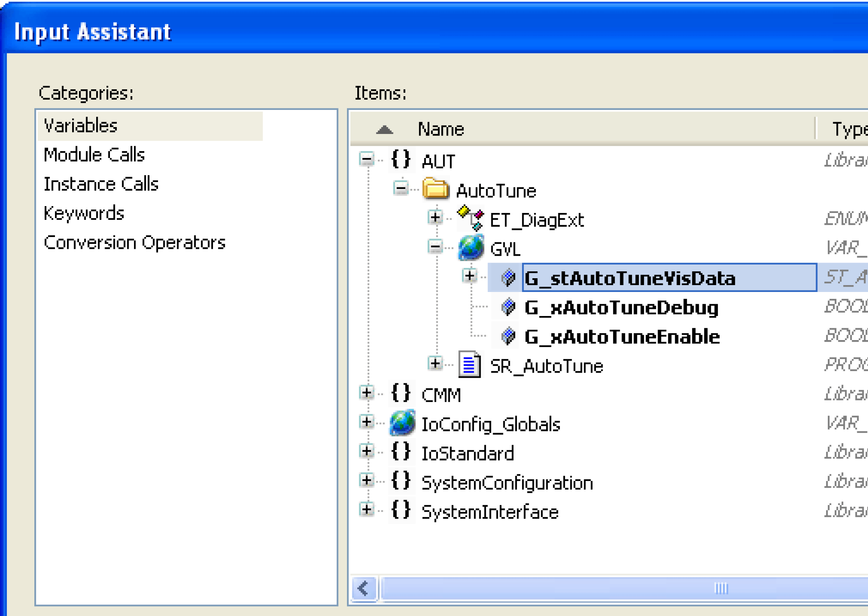This screenshot has height=616, width=868.
Task: Click the horizontal scrollbar left arrow
Action: [x=364, y=588]
